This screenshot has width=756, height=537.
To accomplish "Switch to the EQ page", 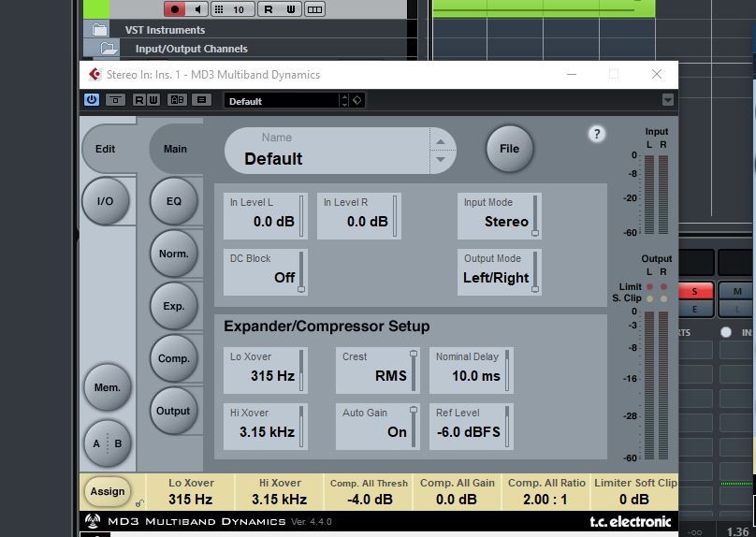I will pyautogui.click(x=174, y=201).
